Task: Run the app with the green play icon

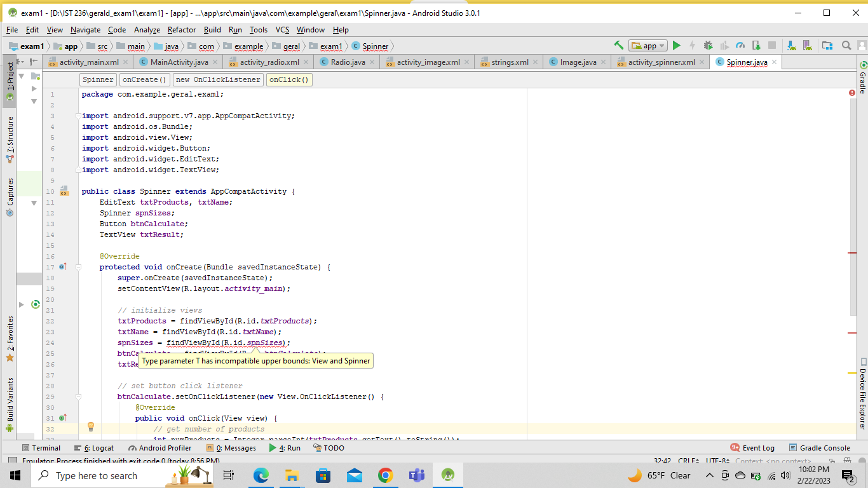Action: click(x=676, y=46)
